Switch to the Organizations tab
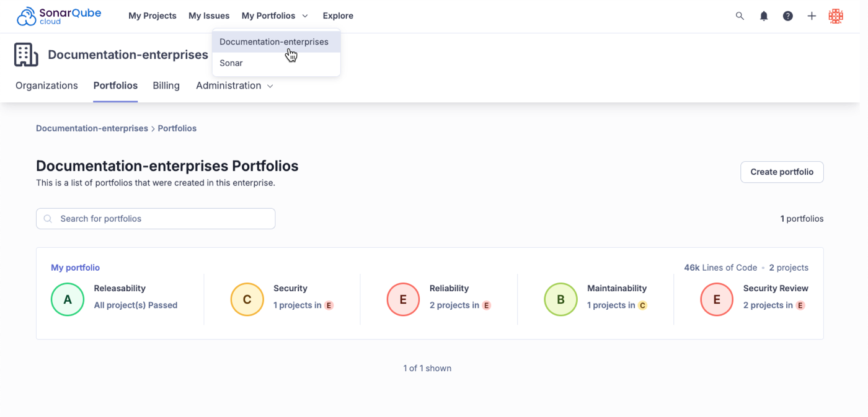The height and width of the screenshot is (417, 868). coord(46,86)
